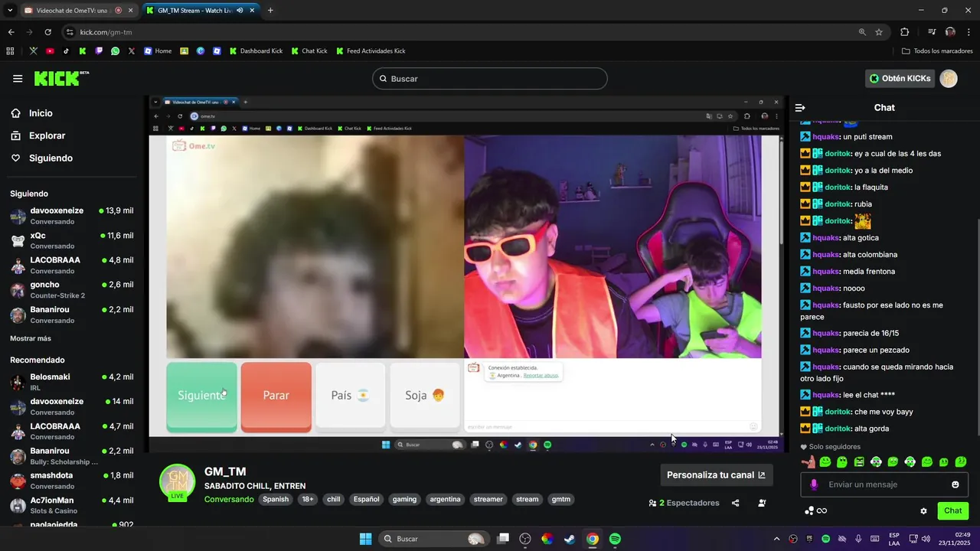Click Obtén KICKs button

(900, 78)
